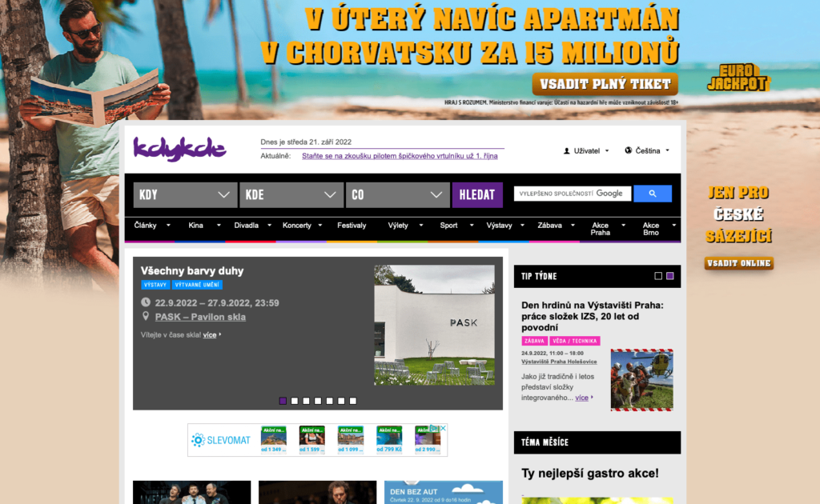Open the KDE dropdown
This screenshot has width=820, height=504.
pos(291,194)
